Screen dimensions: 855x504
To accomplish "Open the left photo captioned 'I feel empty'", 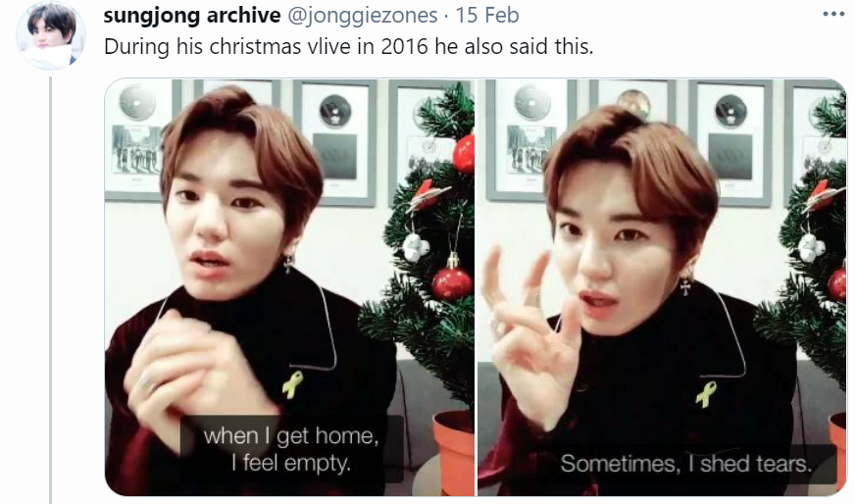I will [x=289, y=287].
